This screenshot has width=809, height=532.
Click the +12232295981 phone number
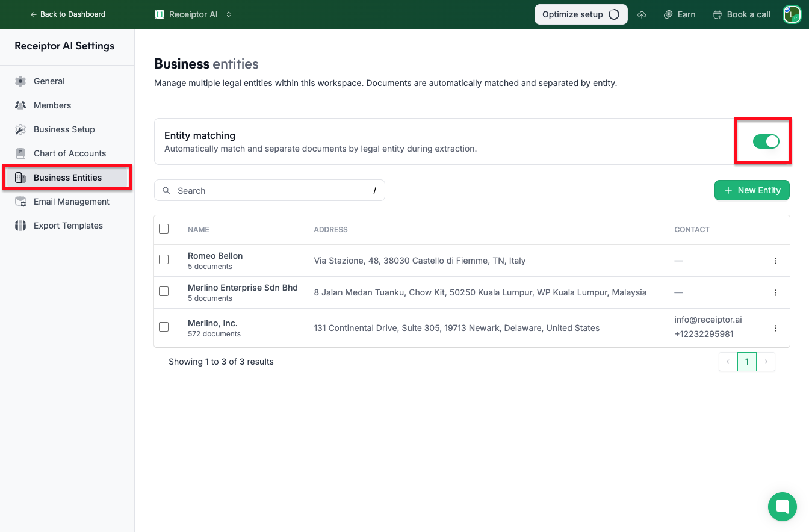click(x=704, y=334)
